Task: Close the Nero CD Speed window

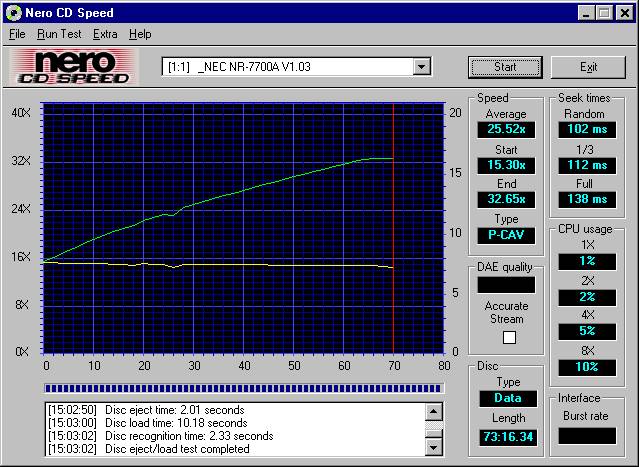Action: tap(624, 13)
